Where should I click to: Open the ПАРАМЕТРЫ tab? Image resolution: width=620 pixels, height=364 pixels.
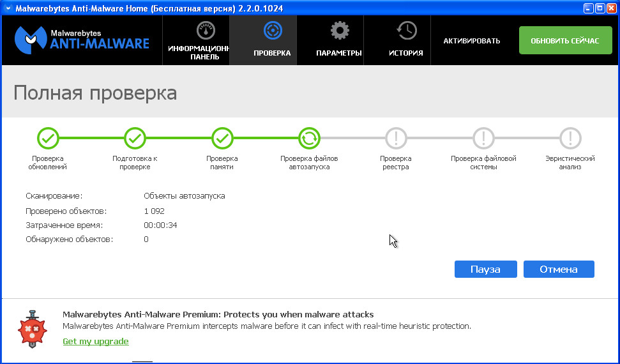click(339, 53)
